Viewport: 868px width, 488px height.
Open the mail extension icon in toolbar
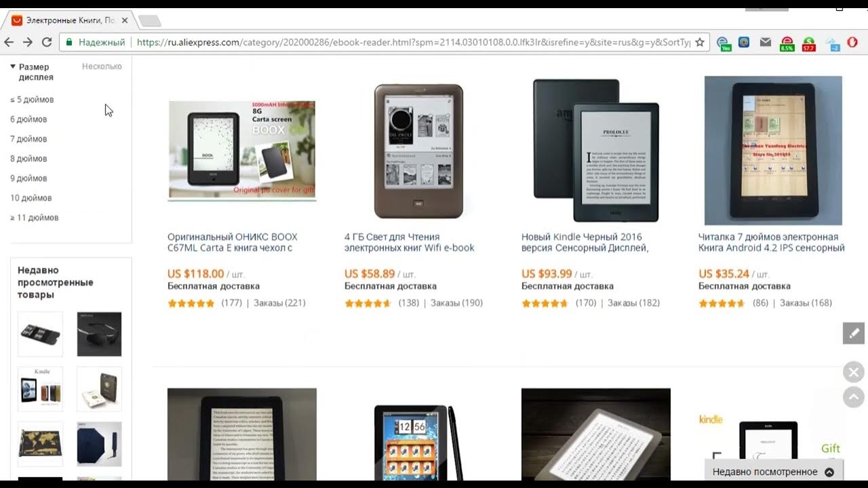[766, 42]
